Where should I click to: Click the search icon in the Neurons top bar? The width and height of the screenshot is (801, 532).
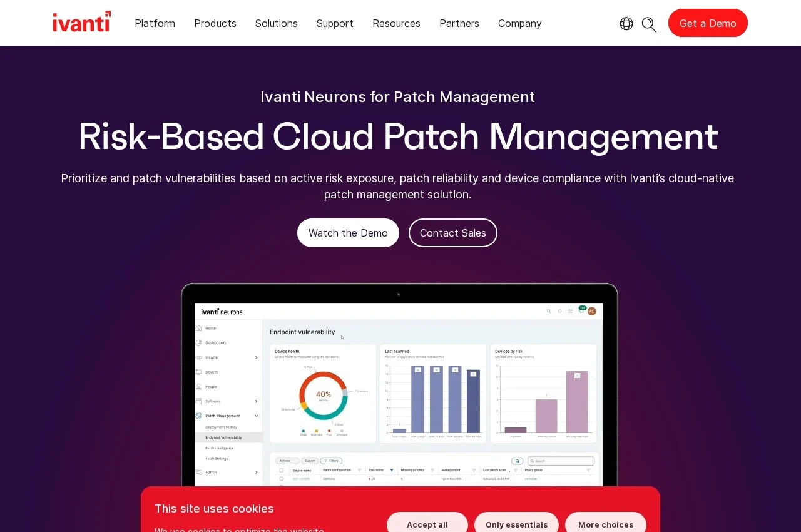[549, 310]
